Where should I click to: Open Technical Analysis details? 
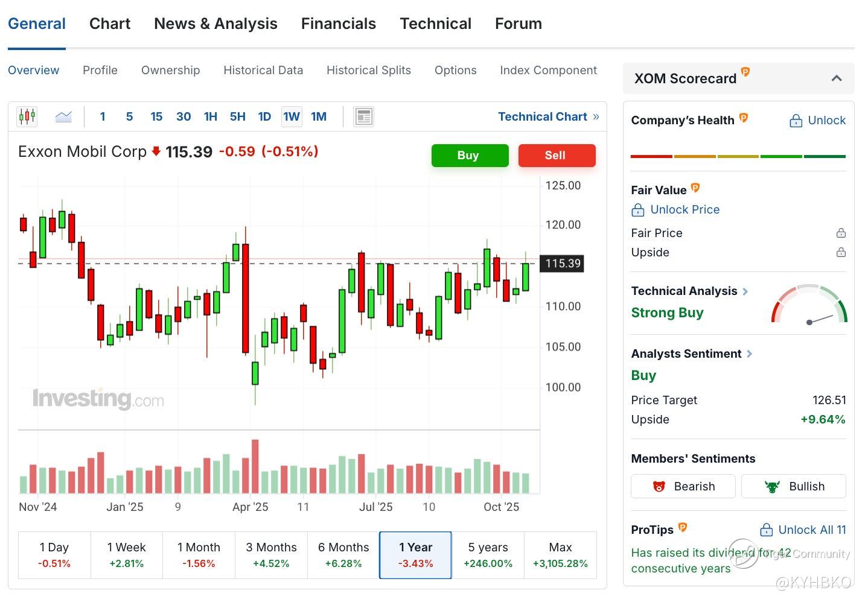pyautogui.click(x=690, y=291)
